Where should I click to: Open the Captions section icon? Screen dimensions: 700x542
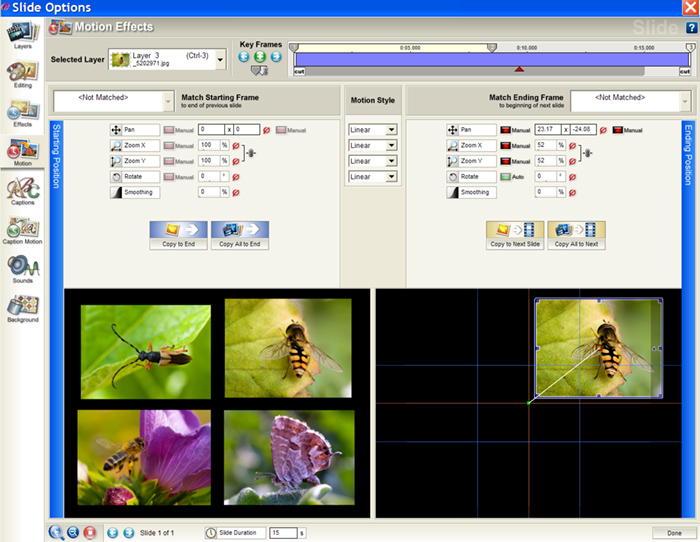tap(22, 190)
